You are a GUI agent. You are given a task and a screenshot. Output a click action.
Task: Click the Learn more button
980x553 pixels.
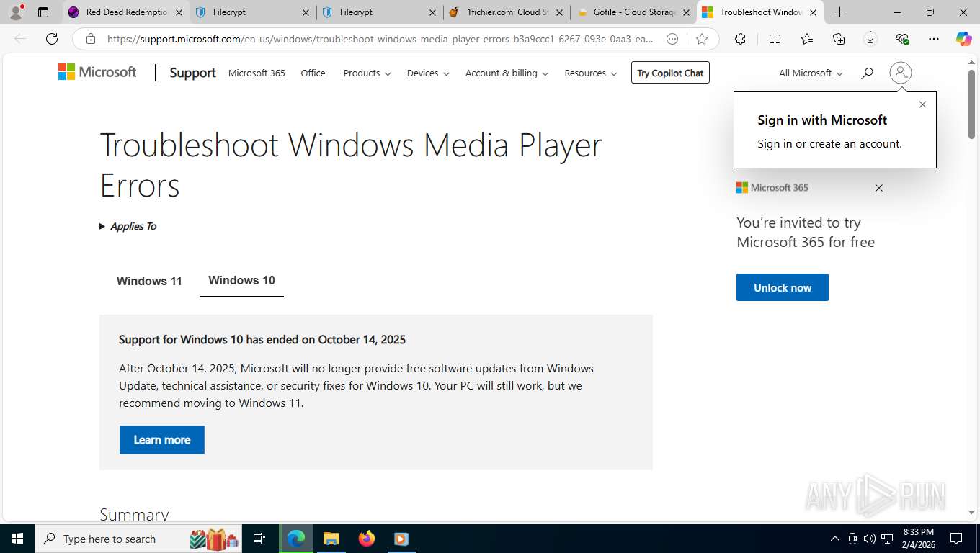click(x=162, y=440)
